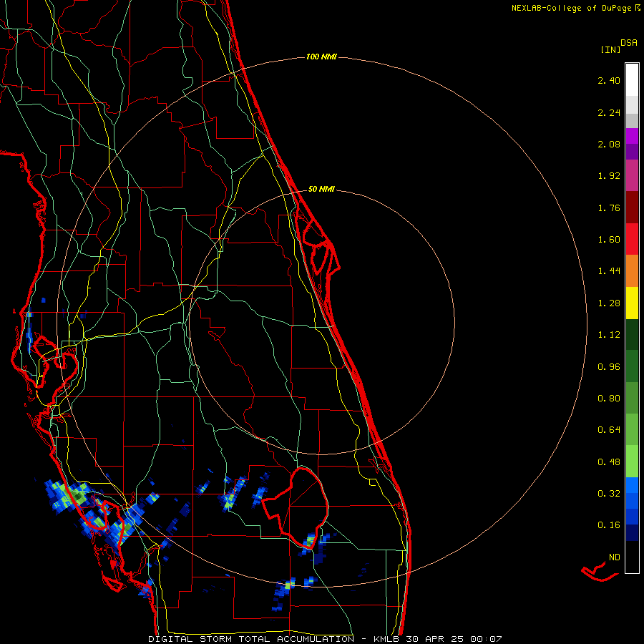Click the 1.28 legend value
This screenshot has height=644, width=644.
[609, 303]
